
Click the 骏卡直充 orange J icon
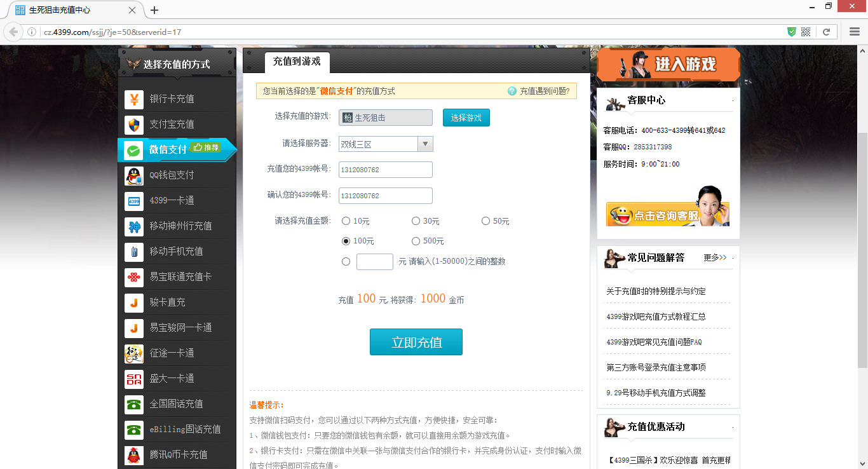(x=133, y=302)
